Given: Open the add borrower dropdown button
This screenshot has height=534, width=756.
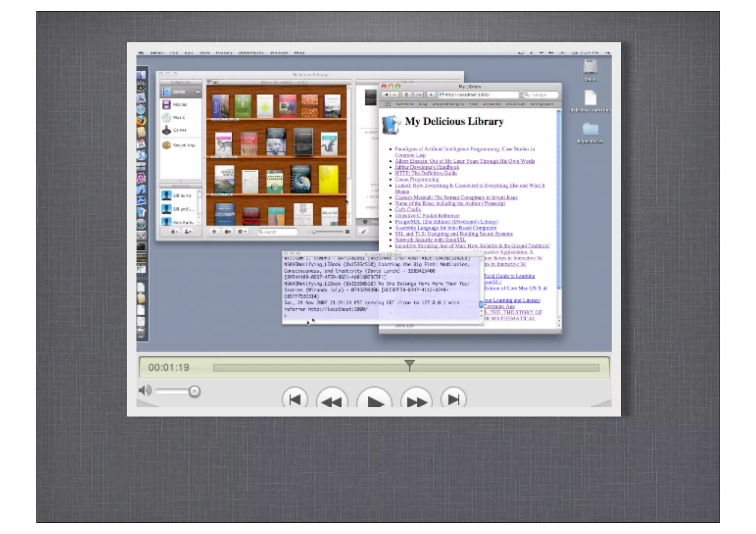Looking at the screenshot, I should click(188, 232).
